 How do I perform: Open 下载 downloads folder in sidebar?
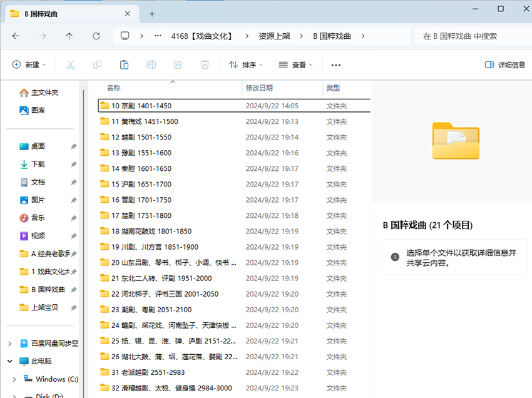click(x=32, y=164)
